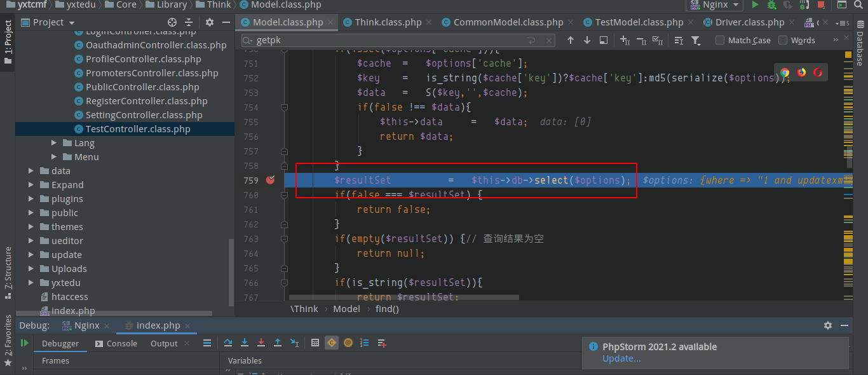
Task: Open the Console debug tab
Action: [116, 343]
